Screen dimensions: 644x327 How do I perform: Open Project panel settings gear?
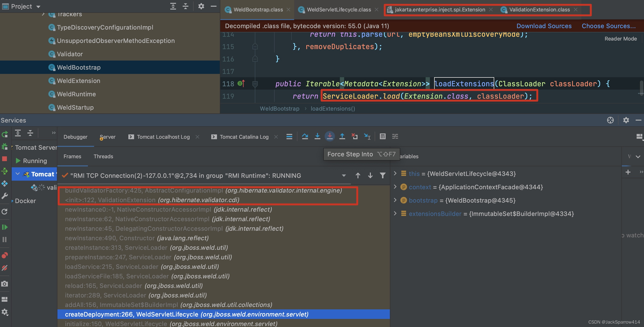coord(201,6)
